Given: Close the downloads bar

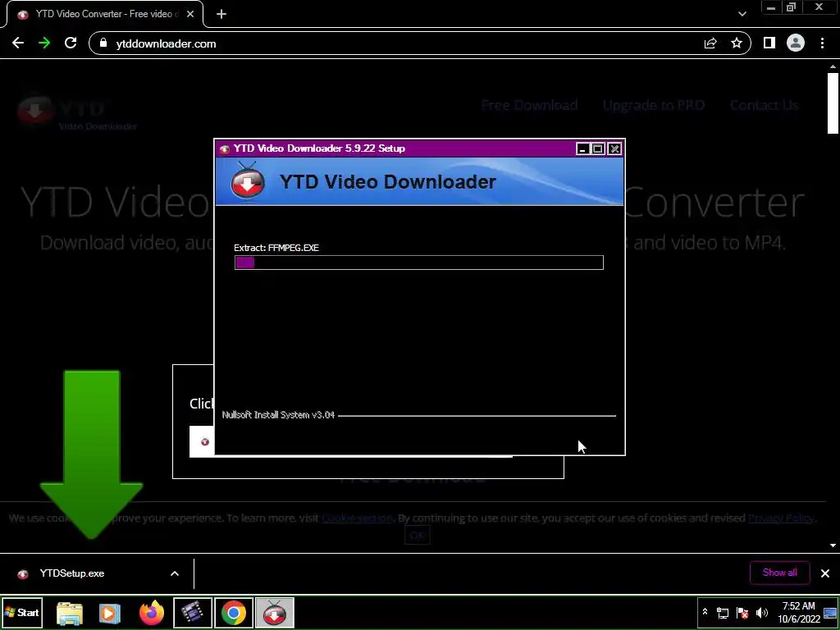Looking at the screenshot, I should point(825,573).
